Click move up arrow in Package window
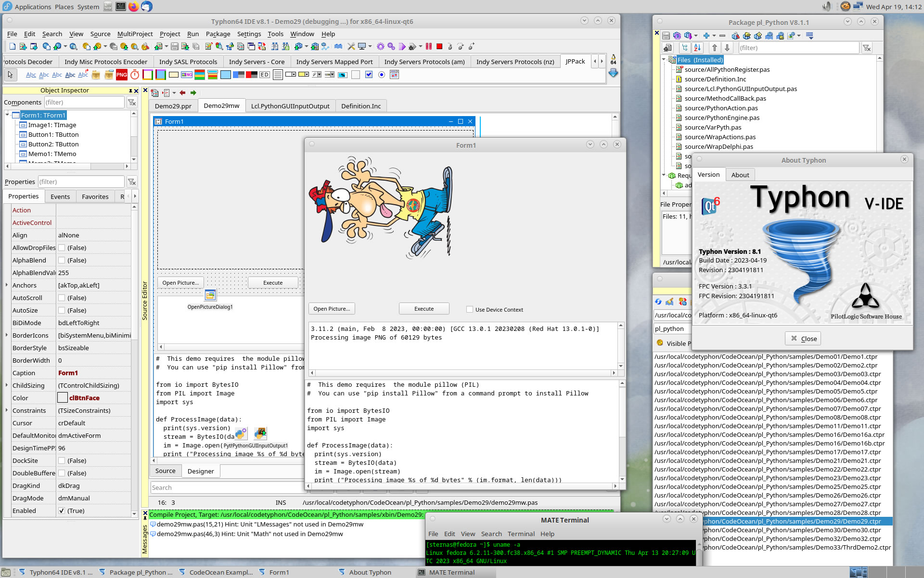 [x=715, y=48]
